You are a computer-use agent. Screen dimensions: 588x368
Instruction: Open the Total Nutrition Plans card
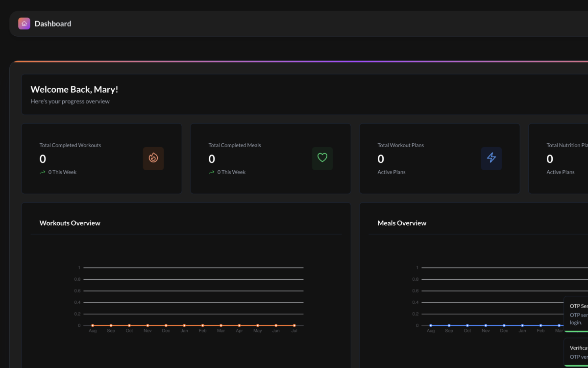coord(558,158)
